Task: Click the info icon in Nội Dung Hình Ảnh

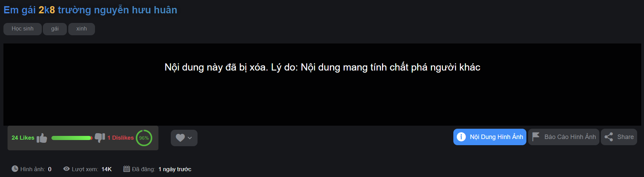Action: pyautogui.click(x=461, y=137)
